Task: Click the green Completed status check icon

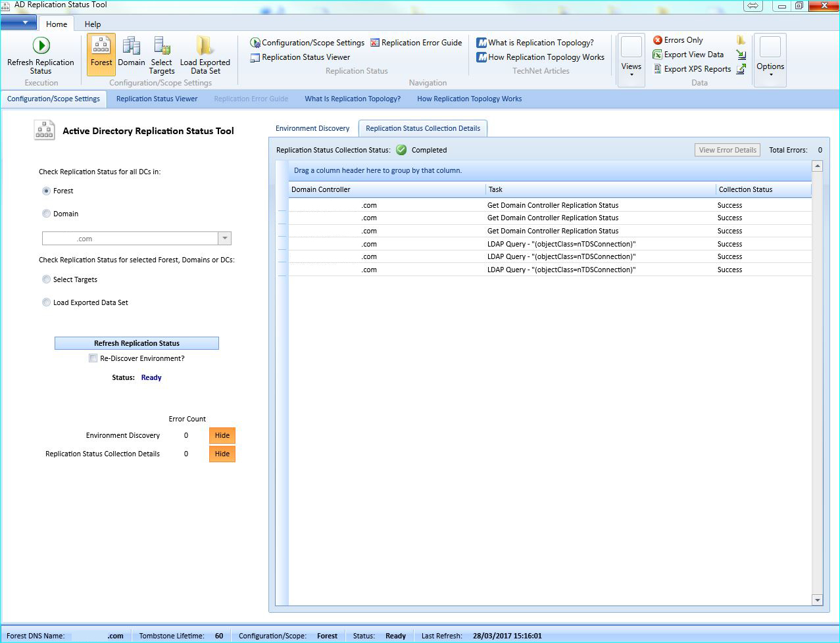Action: click(x=401, y=150)
